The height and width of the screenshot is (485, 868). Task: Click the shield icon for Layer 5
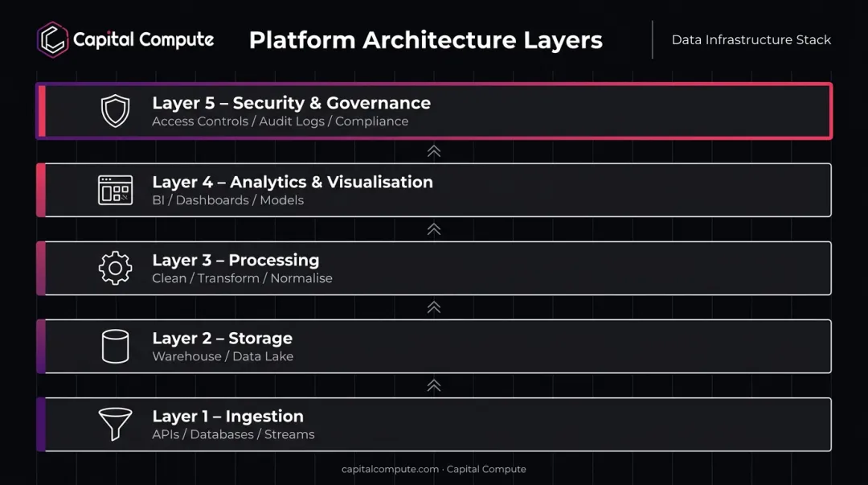(x=115, y=111)
